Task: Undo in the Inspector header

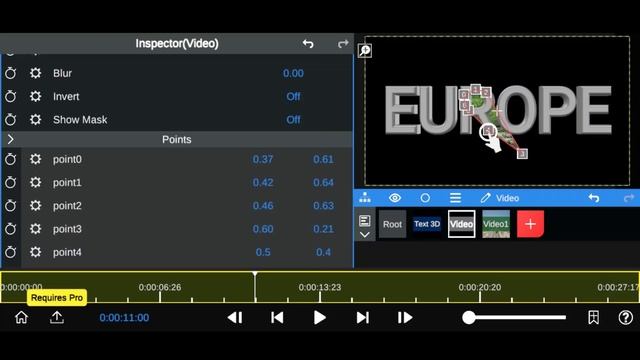Action: [308, 43]
